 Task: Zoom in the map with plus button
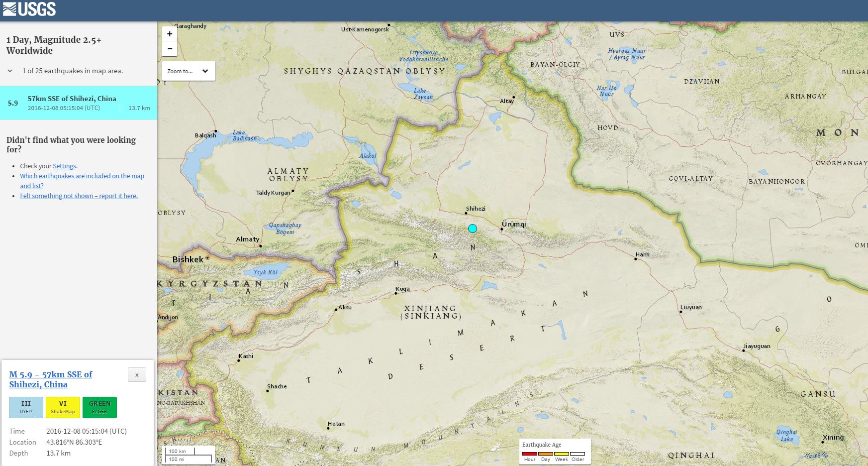pyautogui.click(x=170, y=34)
